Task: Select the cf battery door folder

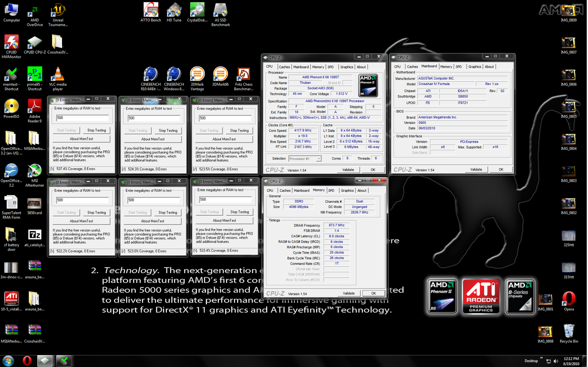Action: 11,239
